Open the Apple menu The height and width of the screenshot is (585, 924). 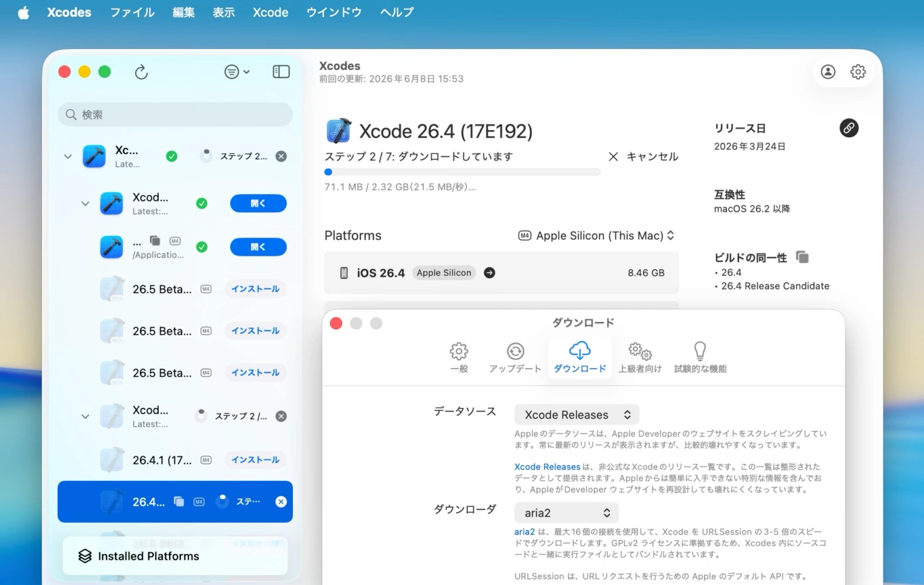24,12
